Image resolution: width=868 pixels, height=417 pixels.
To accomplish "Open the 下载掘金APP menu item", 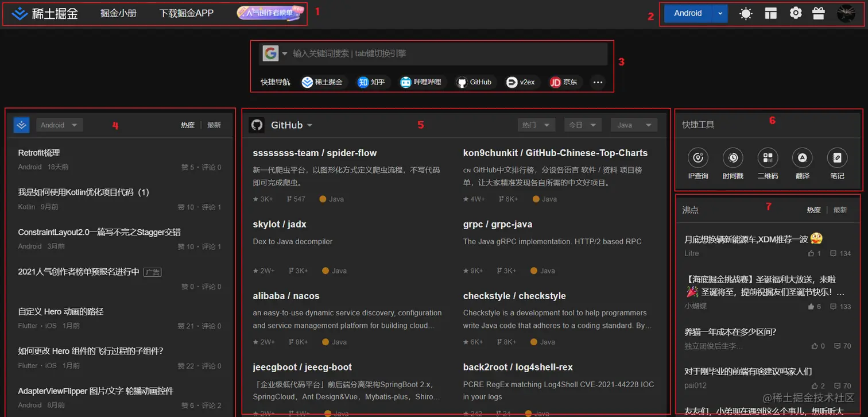I will coord(187,13).
